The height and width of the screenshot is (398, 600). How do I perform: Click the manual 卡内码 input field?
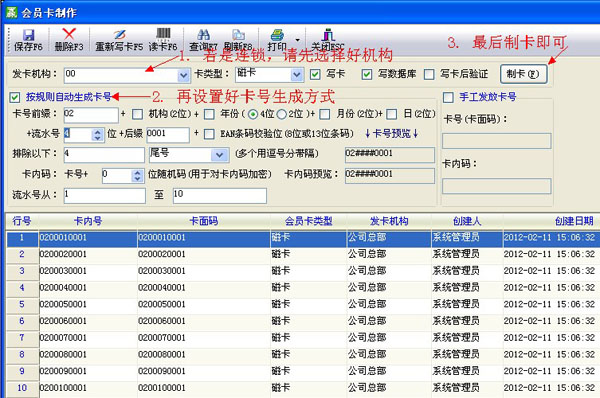(496, 186)
